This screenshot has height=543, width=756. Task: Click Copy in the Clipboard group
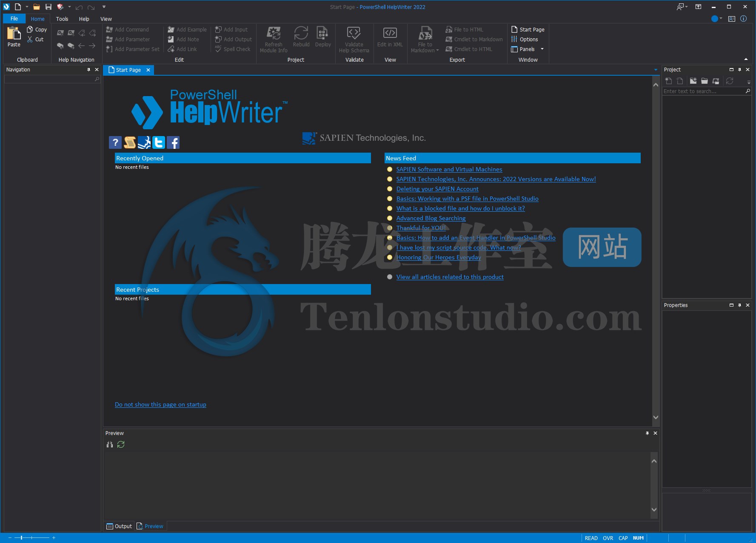(x=37, y=29)
